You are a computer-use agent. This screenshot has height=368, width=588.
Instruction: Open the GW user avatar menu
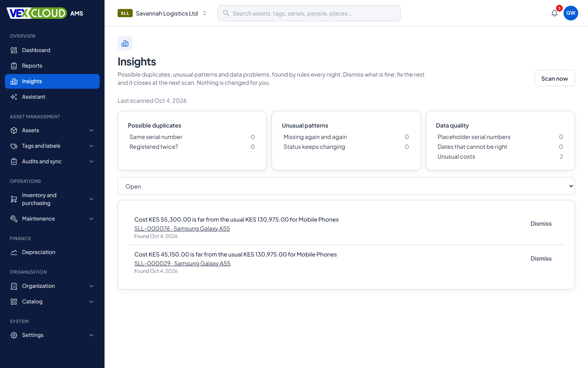(x=571, y=13)
